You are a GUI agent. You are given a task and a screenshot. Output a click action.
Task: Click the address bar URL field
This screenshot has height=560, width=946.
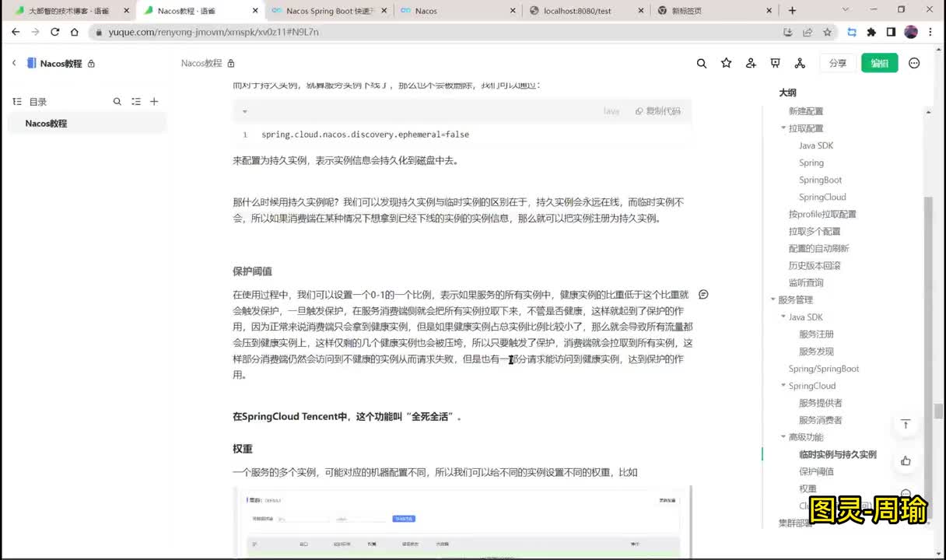click(x=436, y=32)
